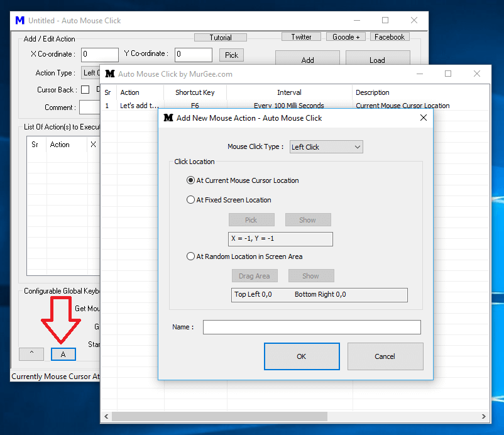The width and height of the screenshot is (504, 435).
Task: Click the M icon on Add New Mouse Action dialog
Action: [x=167, y=118]
